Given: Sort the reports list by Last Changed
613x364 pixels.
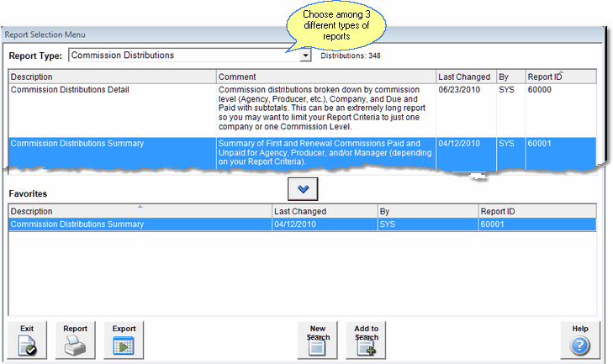Looking at the screenshot, I should click(x=464, y=76).
